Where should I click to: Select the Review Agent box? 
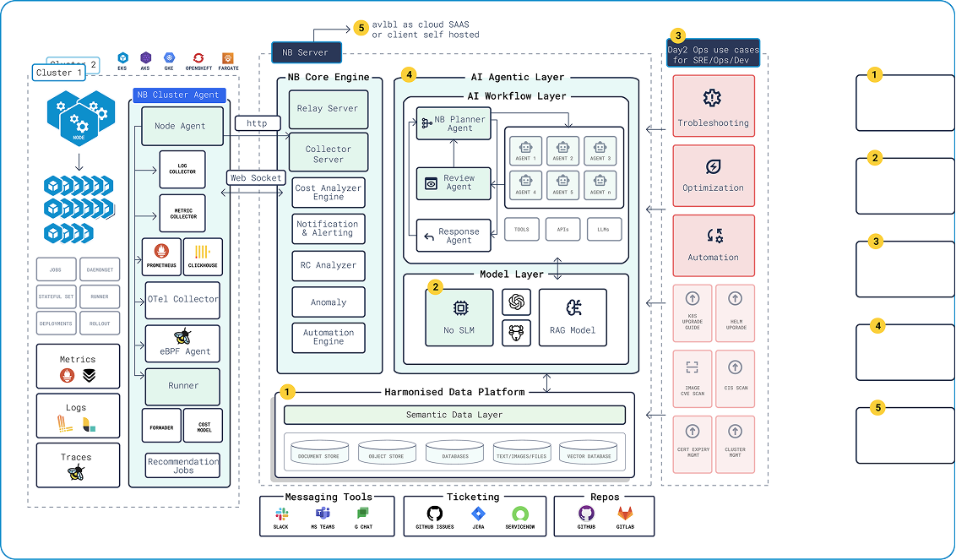point(454,183)
